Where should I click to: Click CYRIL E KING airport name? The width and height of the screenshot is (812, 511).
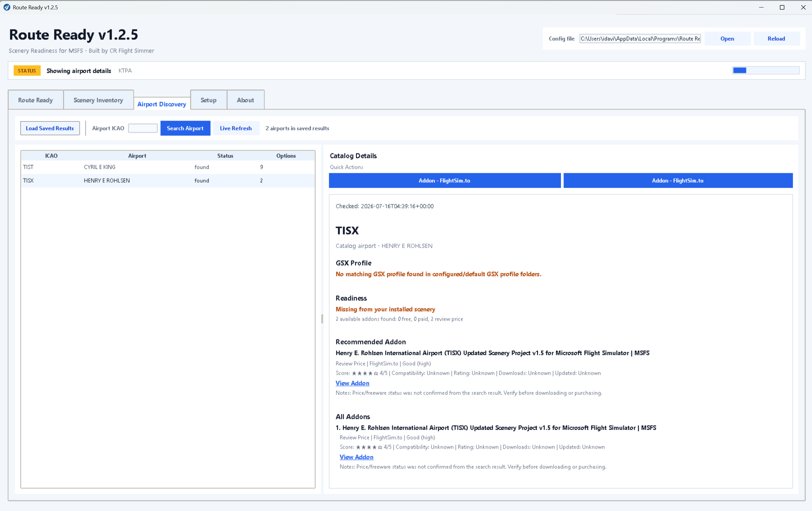[99, 167]
